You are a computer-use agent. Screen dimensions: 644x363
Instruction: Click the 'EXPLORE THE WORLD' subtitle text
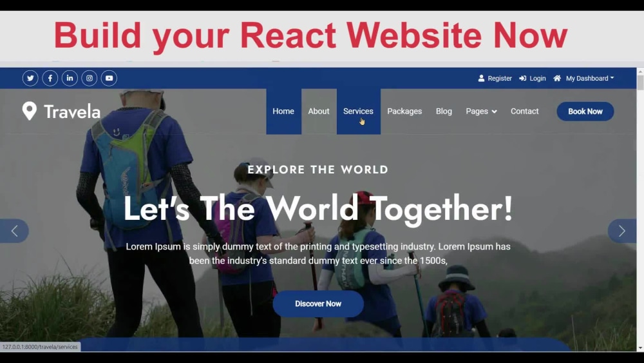pyautogui.click(x=318, y=170)
